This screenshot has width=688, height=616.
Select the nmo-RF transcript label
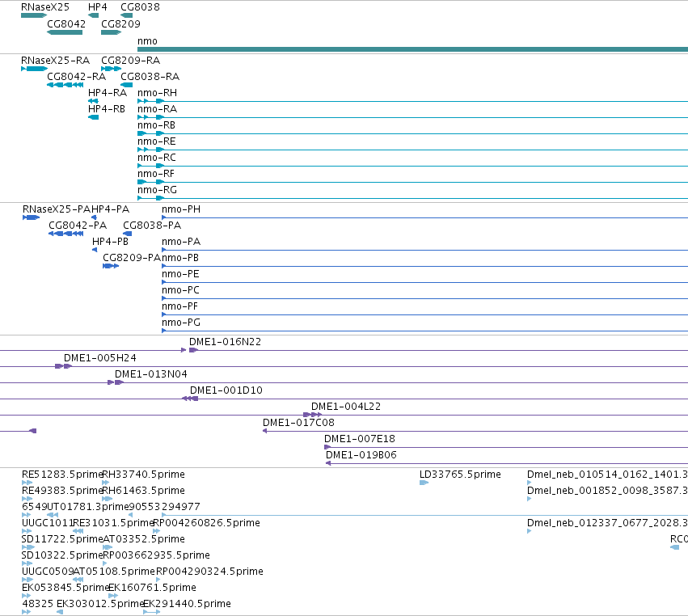point(156,174)
